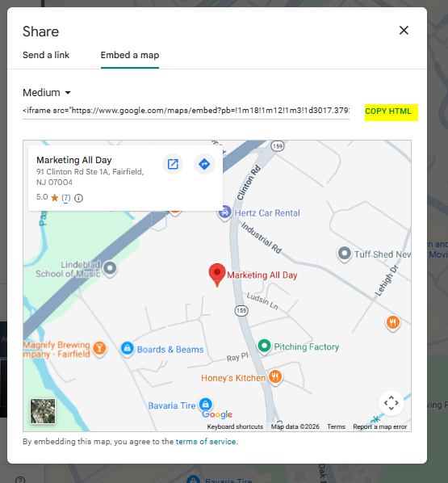Click the review info circle icon
Image resolution: width=448 pixels, height=483 pixels.
click(x=79, y=198)
